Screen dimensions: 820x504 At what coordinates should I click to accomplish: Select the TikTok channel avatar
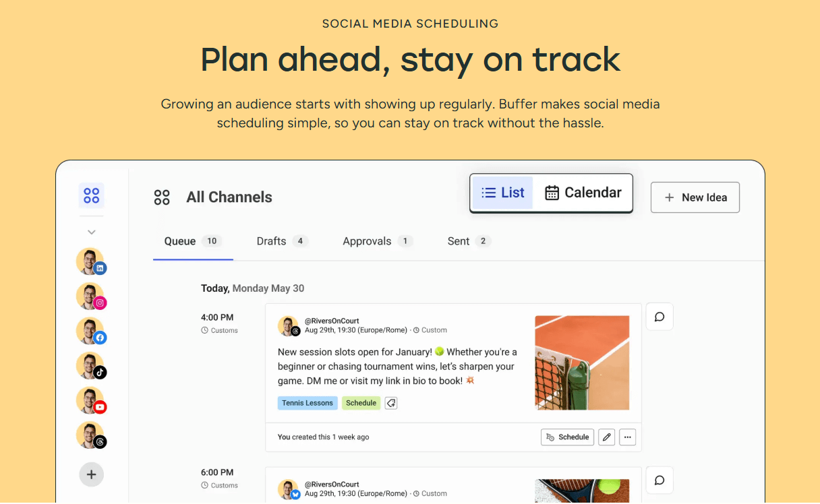pyautogui.click(x=90, y=366)
